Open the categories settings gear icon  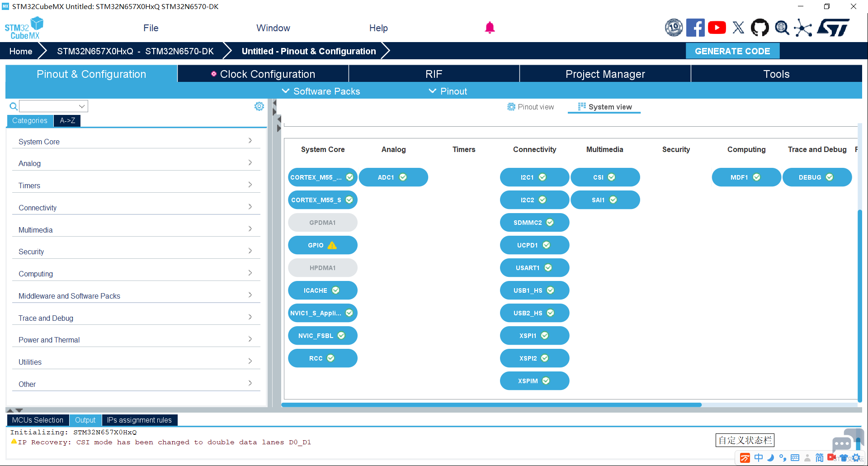click(259, 106)
